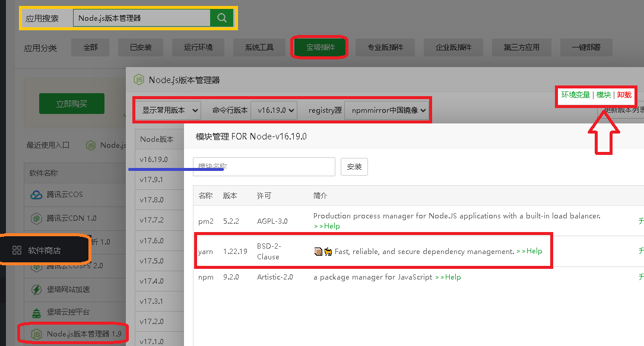Open the 显示常用版本 dropdown
The height and width of the screenshot is (346, 644).
click(168, 110)
